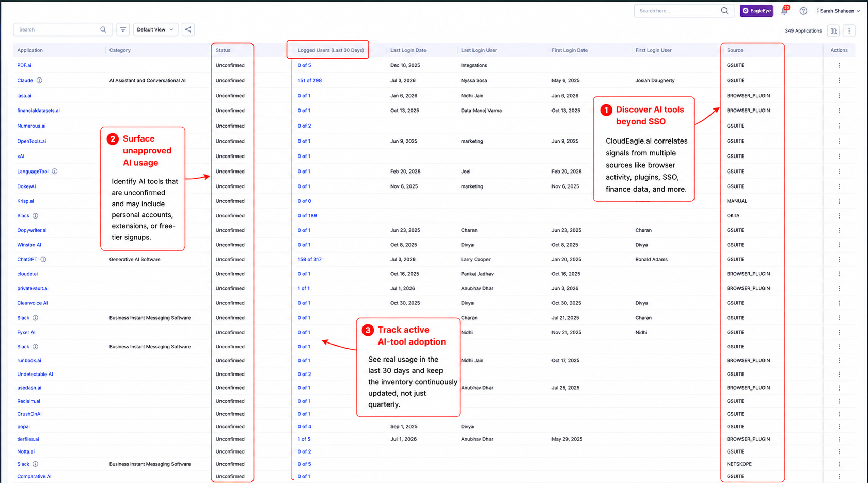
Task: Click the info icon next to Claude
Action: point(39,81)
